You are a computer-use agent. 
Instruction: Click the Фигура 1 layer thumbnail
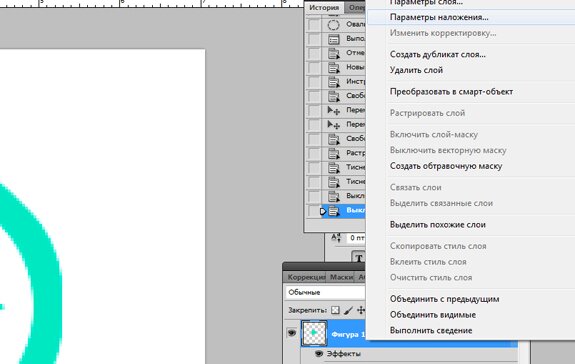pos(314,333)
